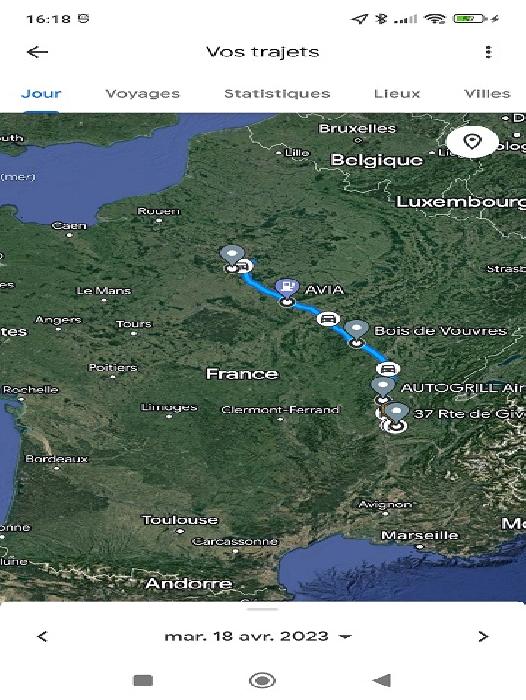This screenshot has width=526, height=700.
Task: Tap the car icon between AVIA and Bois de Vouvres
Action: click(329, 319)
